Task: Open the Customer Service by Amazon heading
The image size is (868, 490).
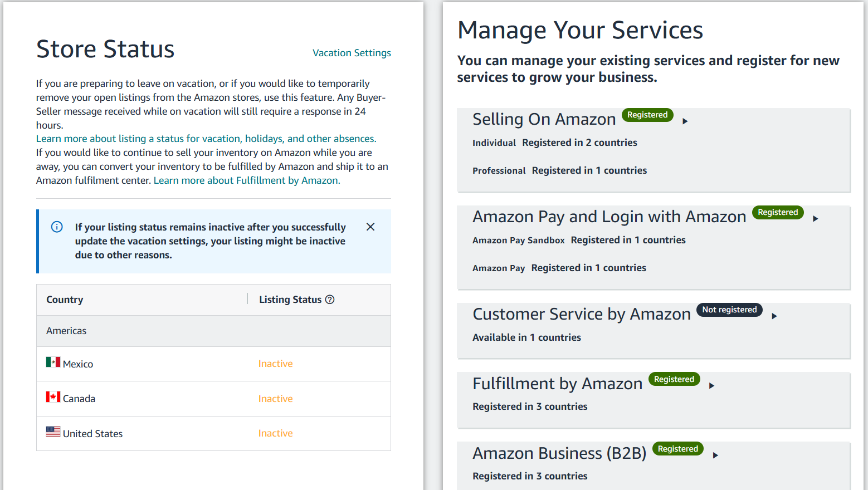Action: click(x=582, y=314)
